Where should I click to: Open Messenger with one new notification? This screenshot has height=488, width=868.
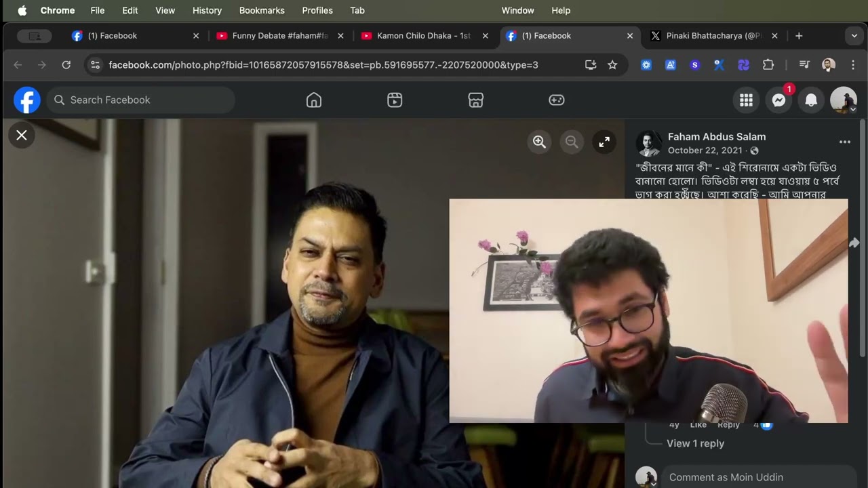(x=779, y=100)
